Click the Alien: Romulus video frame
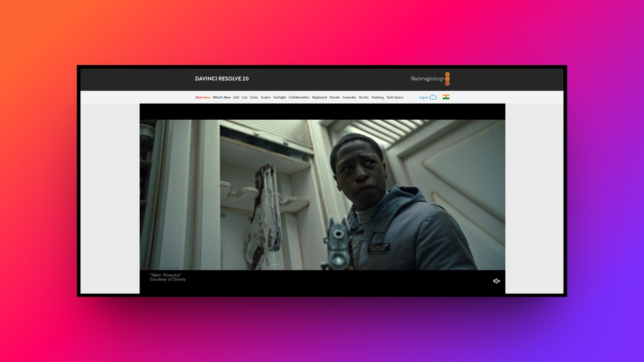The height and width of the screenshot is (362, 644). (x=323, y=195)
